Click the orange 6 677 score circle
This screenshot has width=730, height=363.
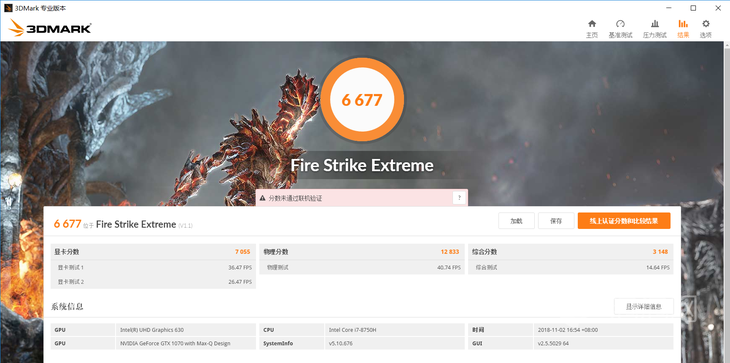pos(362,100)
